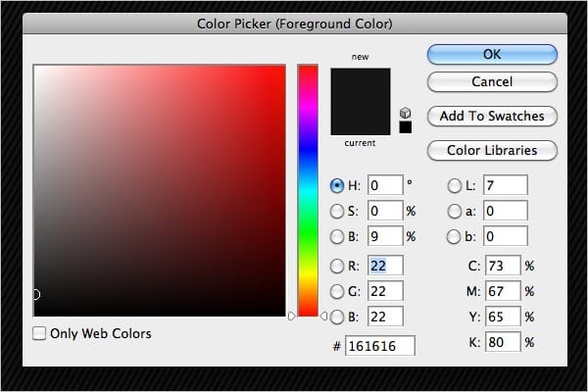This screenshot has height=392, width=588.
Task: Click the R value input field
Action: coord(385,266)
